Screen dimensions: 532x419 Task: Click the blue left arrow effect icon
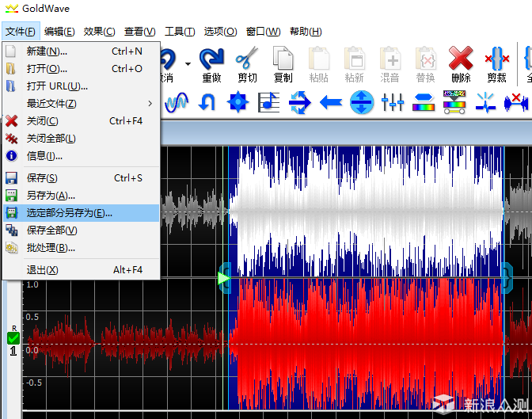[x=331, y=102]
